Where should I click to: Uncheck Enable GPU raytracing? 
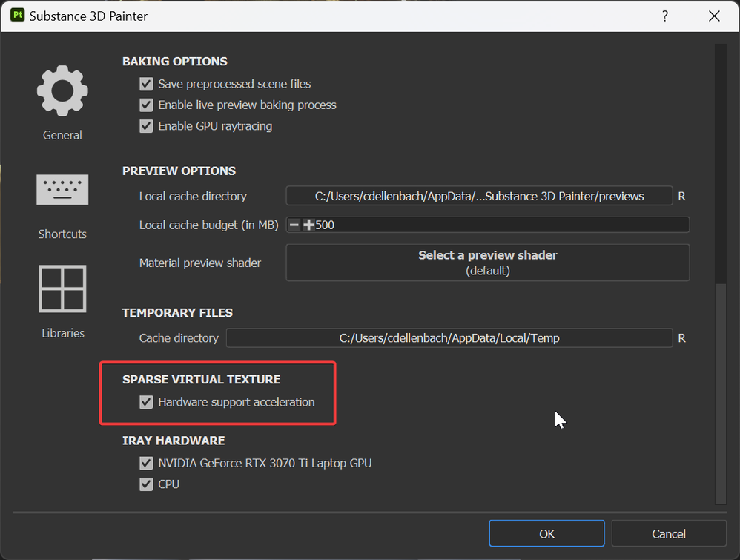pos(146,126)
